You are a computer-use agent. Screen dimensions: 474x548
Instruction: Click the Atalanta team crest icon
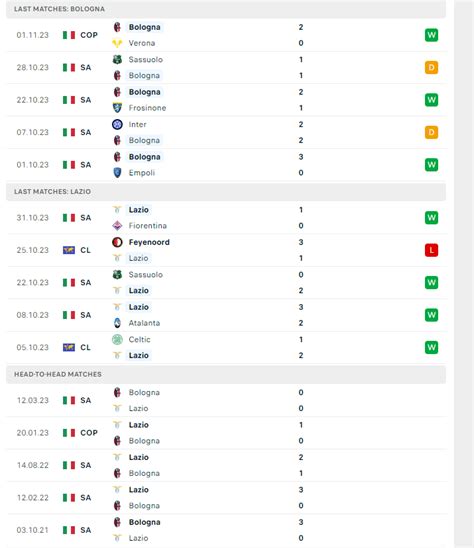[117, 323]
